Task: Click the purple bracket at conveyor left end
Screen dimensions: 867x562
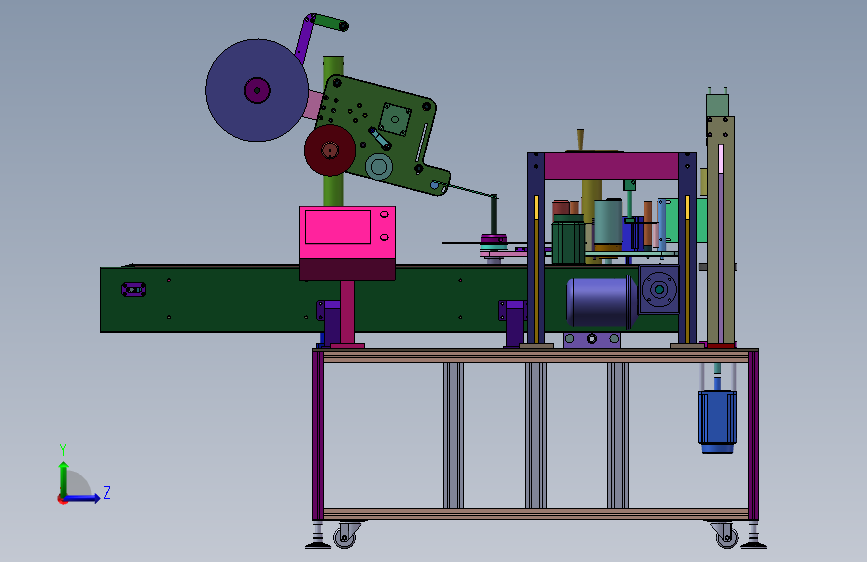Action: [x=133, y=289]
